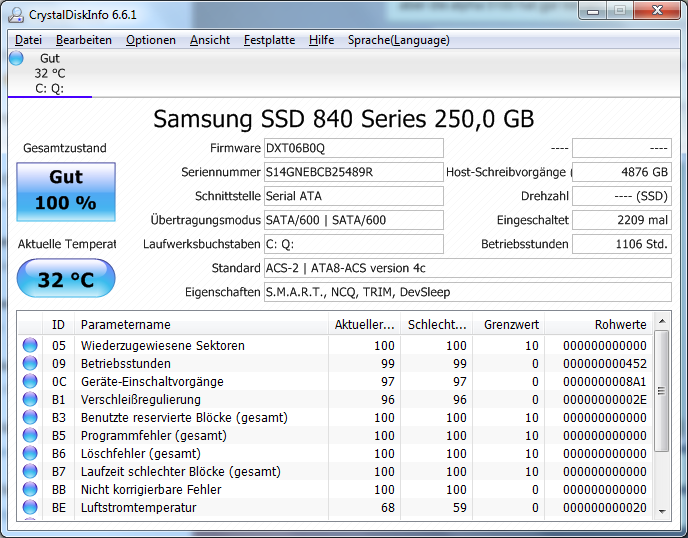This screenshot has height=538, width=688.
Task: Click the Gut 100 % health status button
Action: (66, 192)
